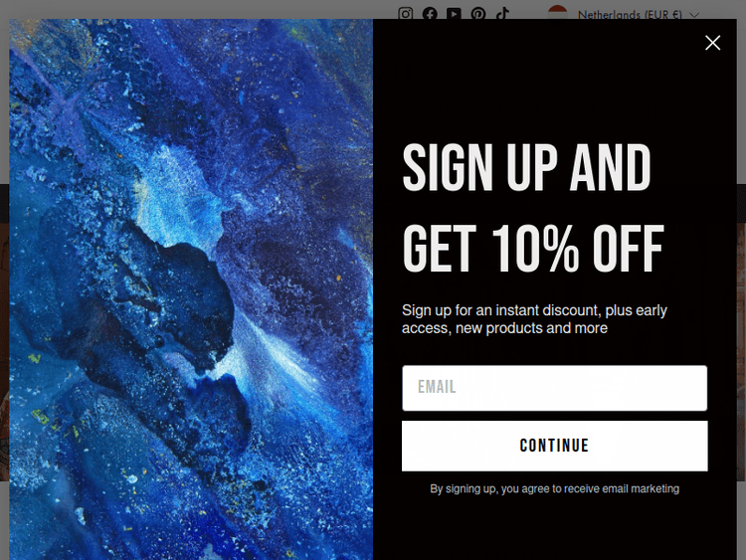Screen dimensions: 746x560
Task: Open the Instagram social link
Action: [406, 13]
